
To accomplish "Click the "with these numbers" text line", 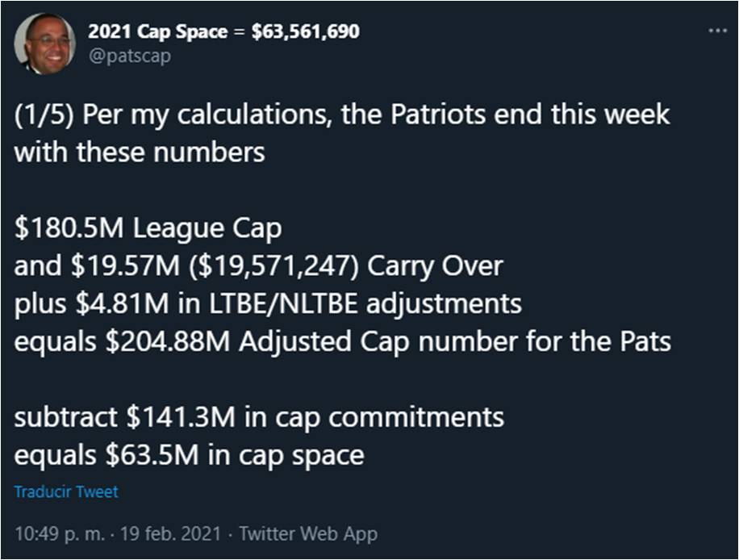I will [140, 152].
